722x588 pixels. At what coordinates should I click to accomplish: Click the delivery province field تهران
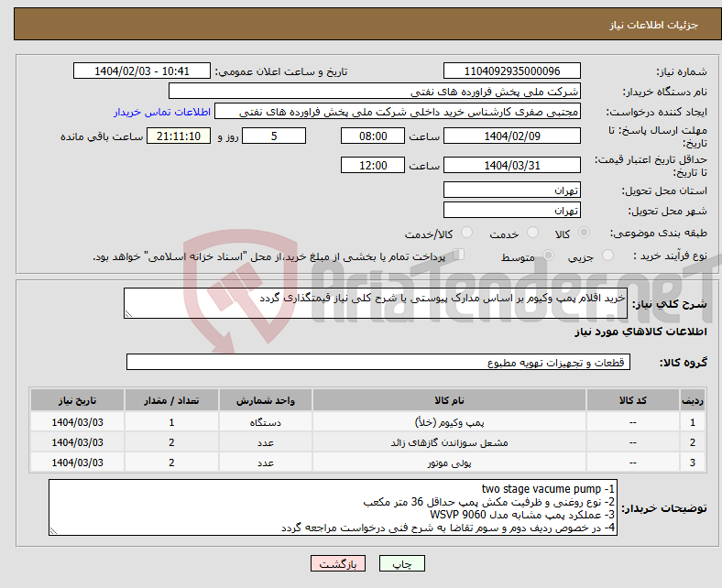pos(511,190)
